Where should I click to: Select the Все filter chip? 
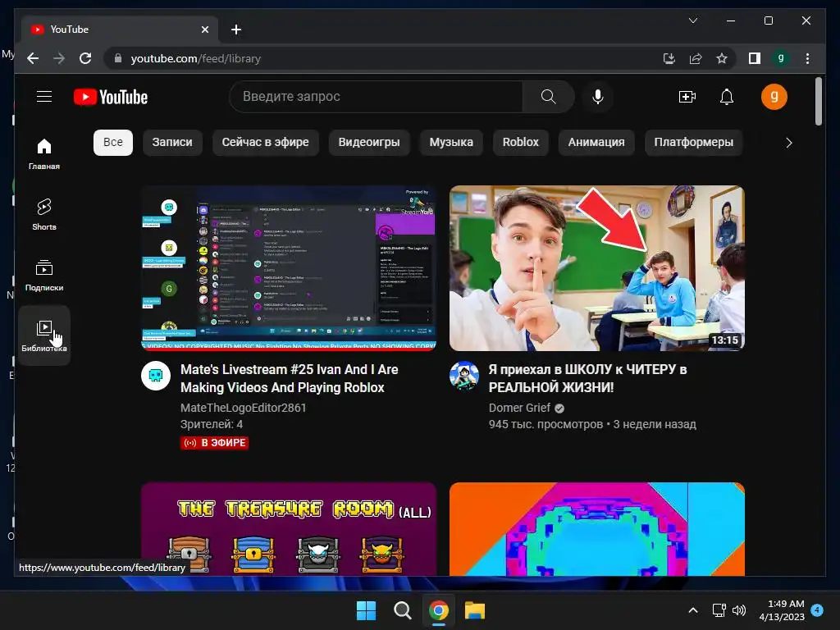(x=113, y=143)
